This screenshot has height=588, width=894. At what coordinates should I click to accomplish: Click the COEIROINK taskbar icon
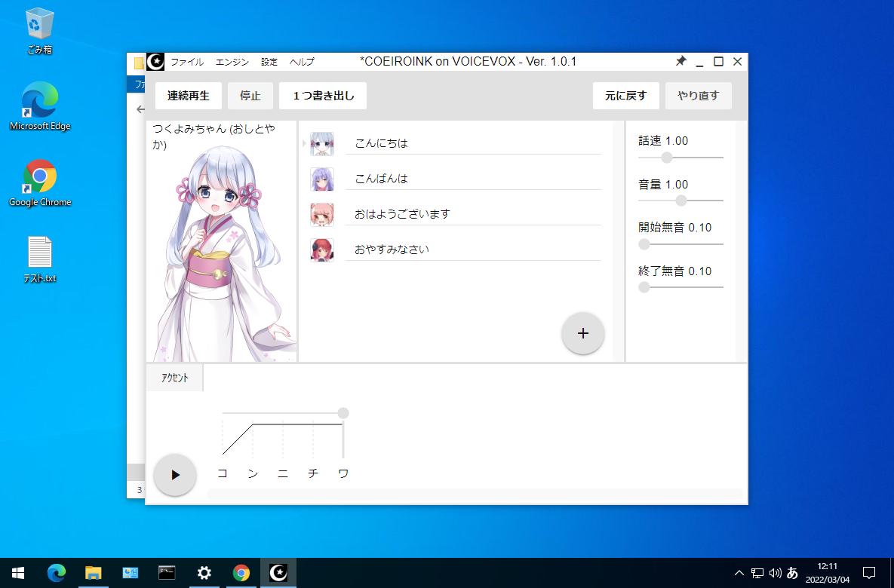[x=278, y=573]
